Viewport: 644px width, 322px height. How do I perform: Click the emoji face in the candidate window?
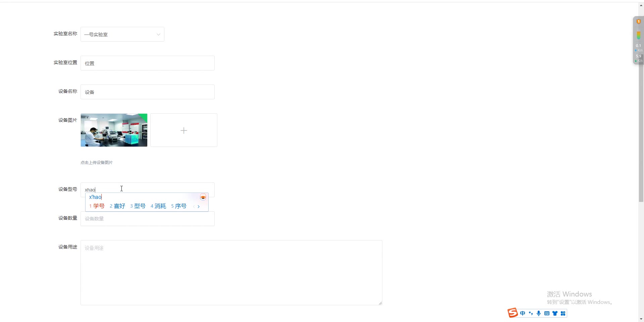click(x=203, y=197)
